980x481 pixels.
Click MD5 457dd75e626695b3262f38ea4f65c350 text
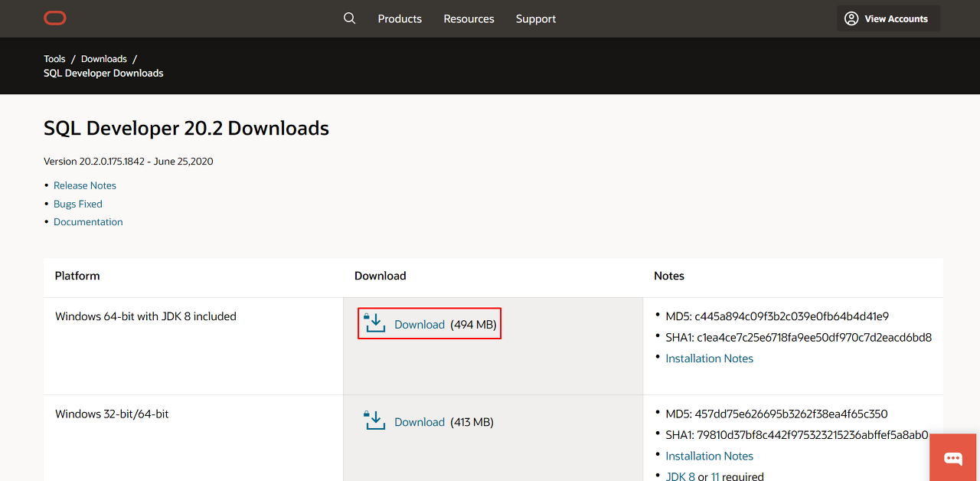(x=776, y=414)
